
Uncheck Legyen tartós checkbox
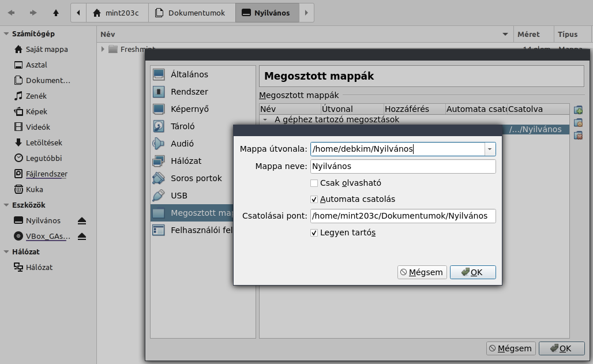coord(314,232)
